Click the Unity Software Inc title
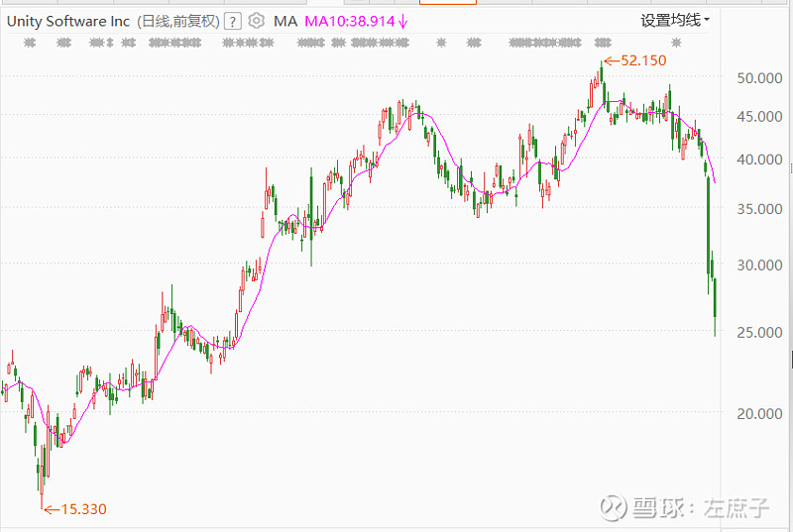793x532 pixels. click(x=68, y=21)
